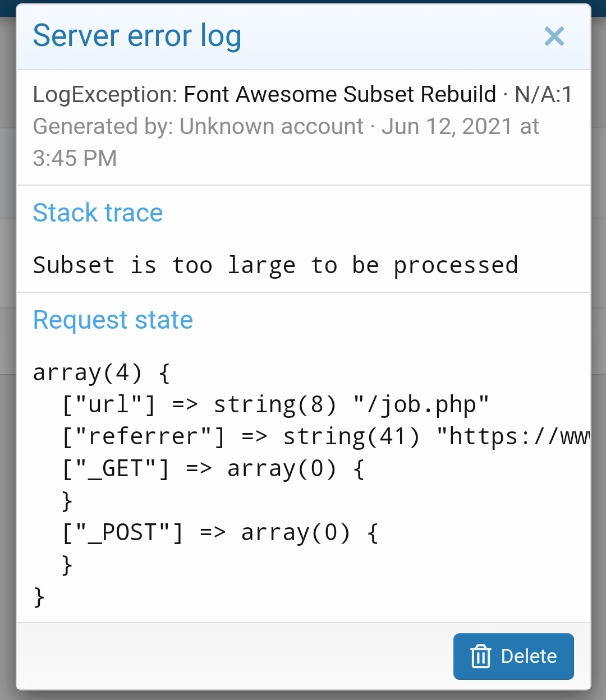The height and width of the screenshot is (700, 606).
Task: Click the LogException label
Action: (105, 94)
